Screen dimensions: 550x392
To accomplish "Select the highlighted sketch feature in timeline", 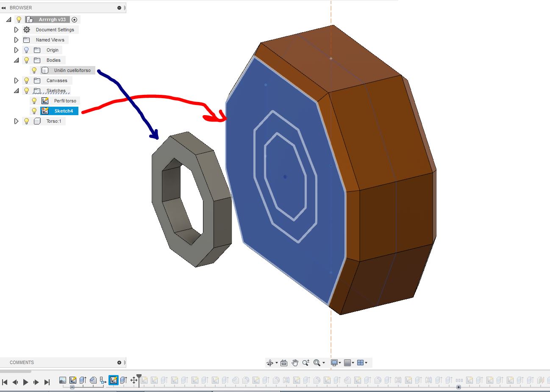I will 113,380.
